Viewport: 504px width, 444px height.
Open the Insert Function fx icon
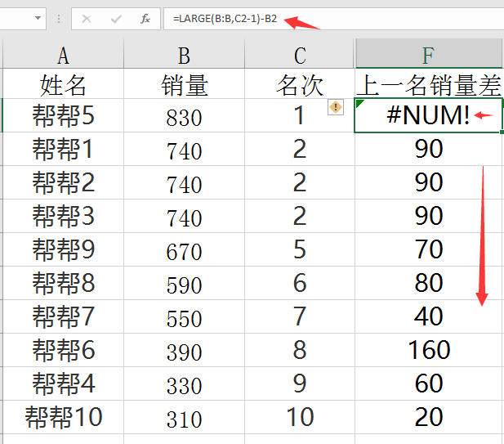(145, 19)
